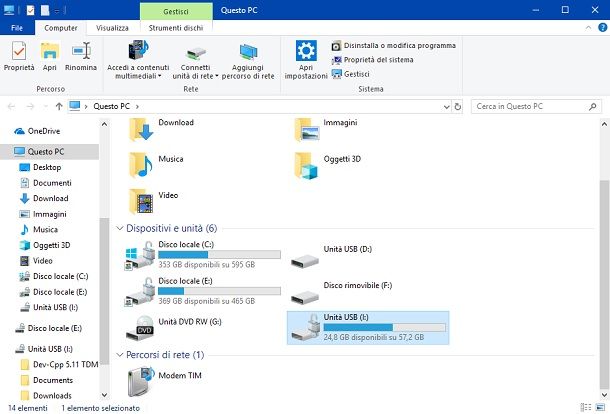Select the Oggetti 3D folder icon in main pane
610x414 pixels.
coord(306,165)
